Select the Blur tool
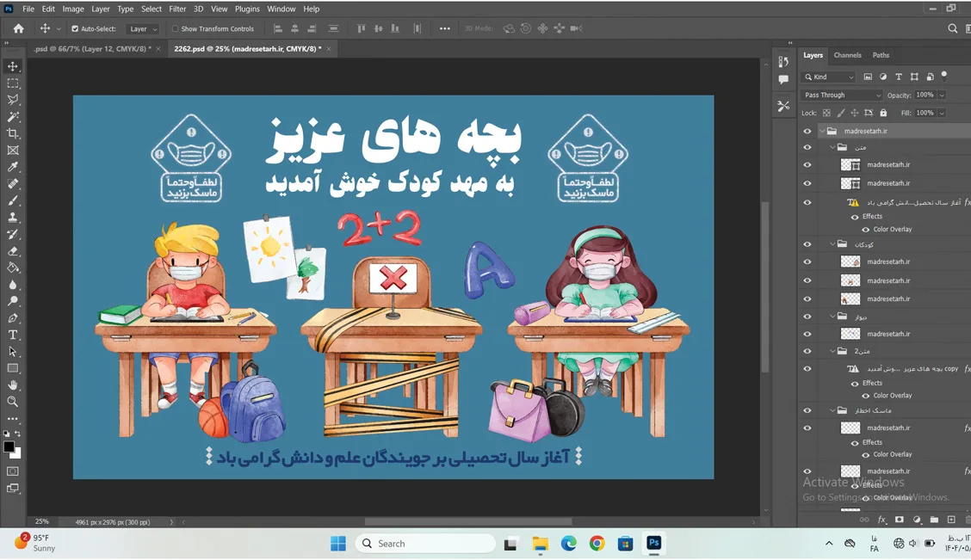971x560 pixels. (x=12, y=284)
